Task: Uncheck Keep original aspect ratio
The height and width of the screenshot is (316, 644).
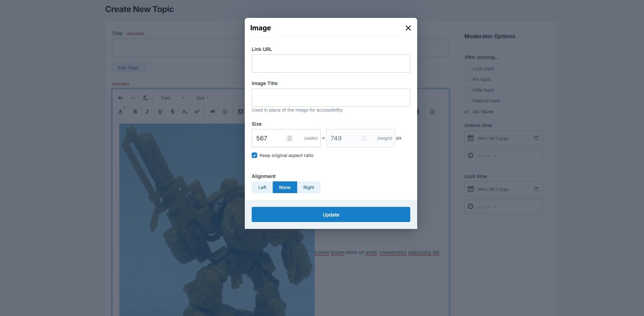Action: pos(254,155)
